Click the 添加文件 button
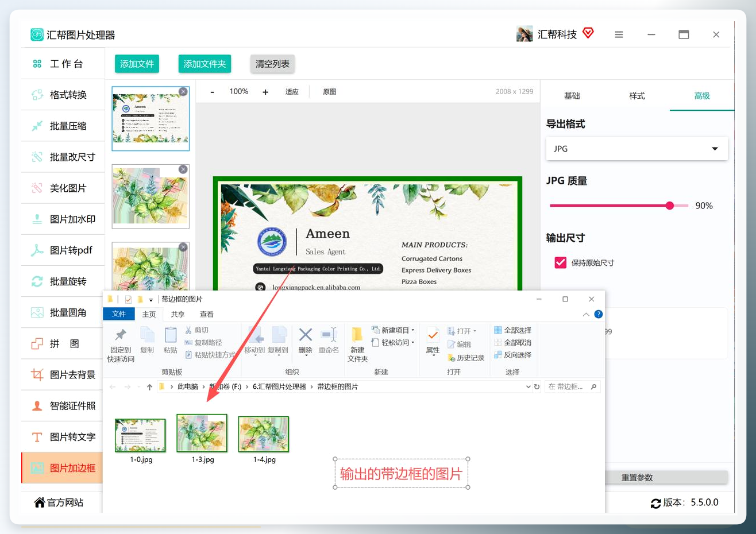Screen dimensions: 756x534 [137, 64]
